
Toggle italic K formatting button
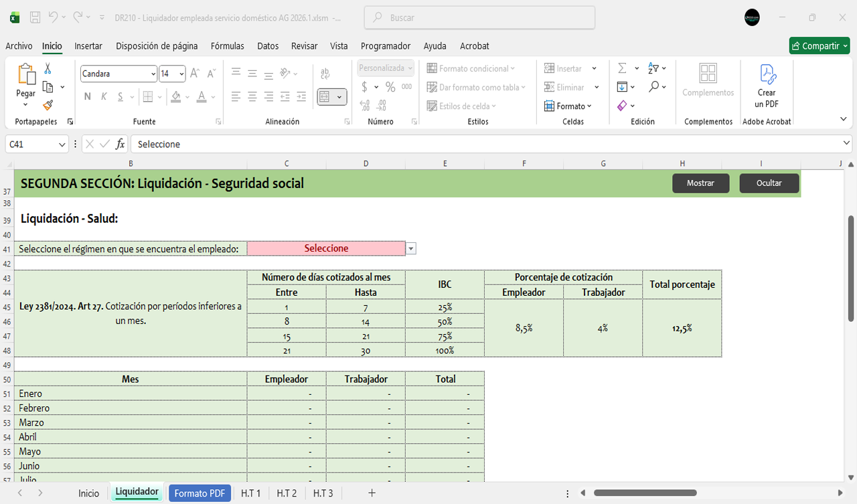(104, 96)
